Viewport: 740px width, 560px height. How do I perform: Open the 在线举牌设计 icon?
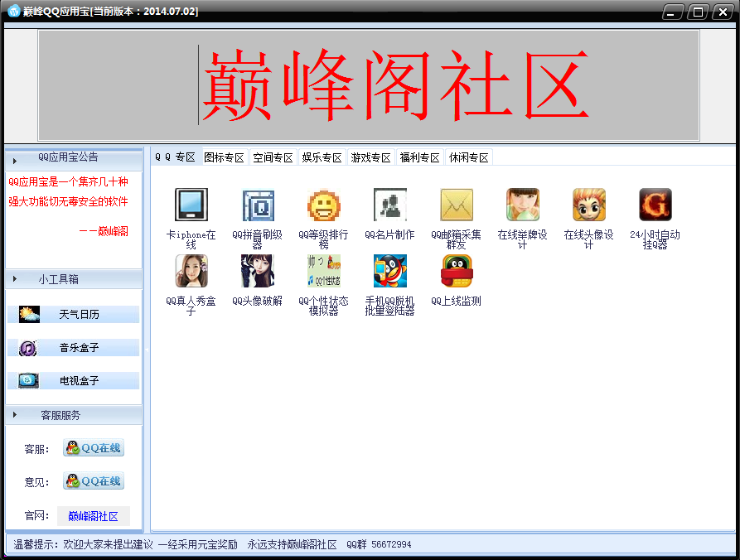(522, 205)
